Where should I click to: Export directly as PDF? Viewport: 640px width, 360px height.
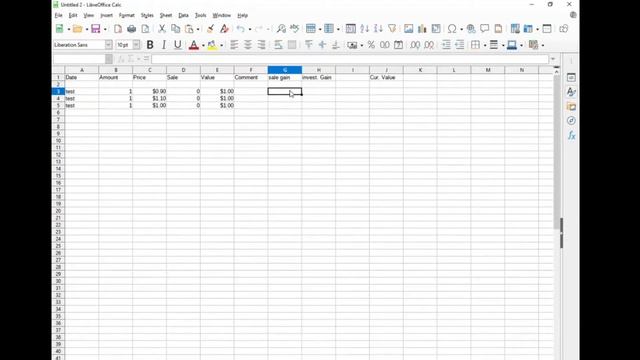(x=118, y=29)
